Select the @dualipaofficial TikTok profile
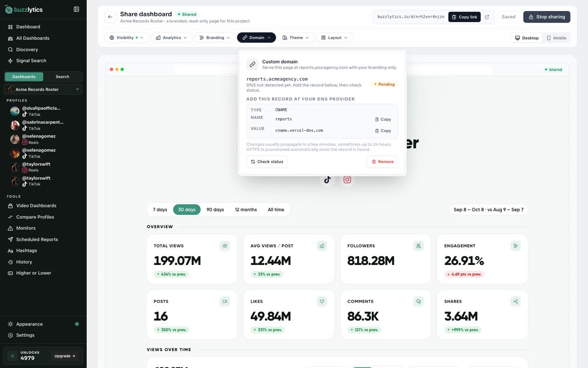 (x=43, y=111)
